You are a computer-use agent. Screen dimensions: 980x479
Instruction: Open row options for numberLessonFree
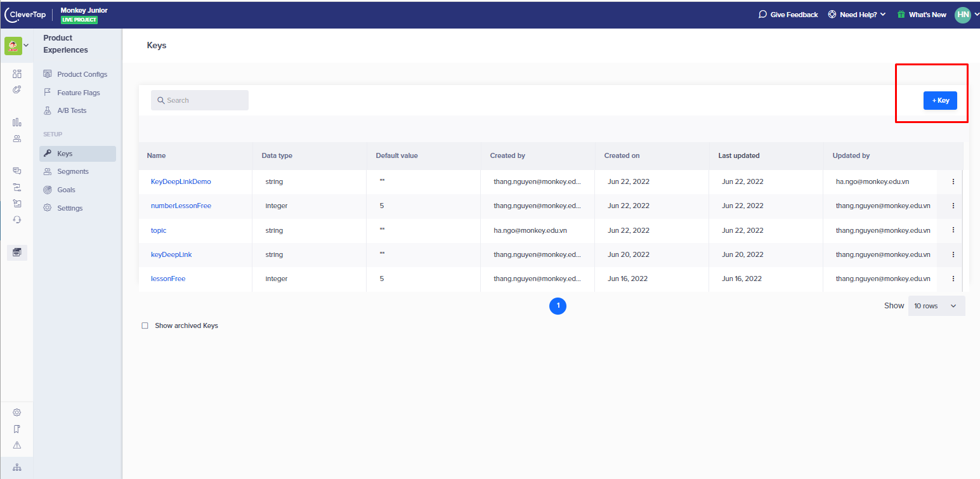[x=953, y=206]
